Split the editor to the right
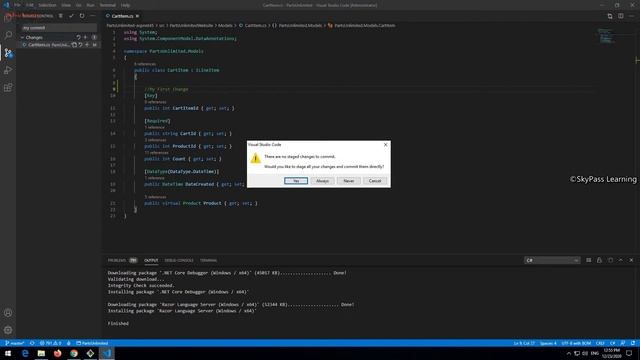The height and width of the screenshot is (360, 640). tap(620, 16)
